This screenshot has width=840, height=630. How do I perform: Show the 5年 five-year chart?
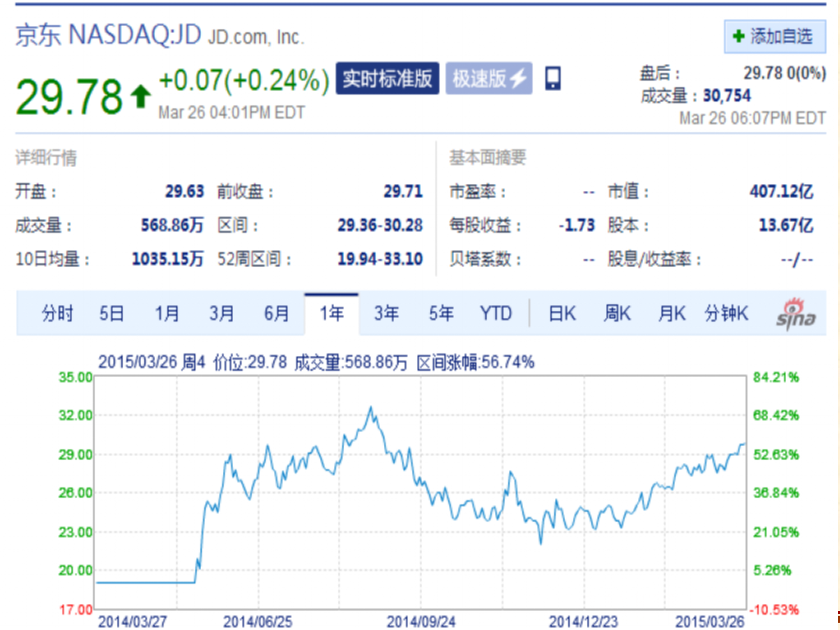click(441, 314)
